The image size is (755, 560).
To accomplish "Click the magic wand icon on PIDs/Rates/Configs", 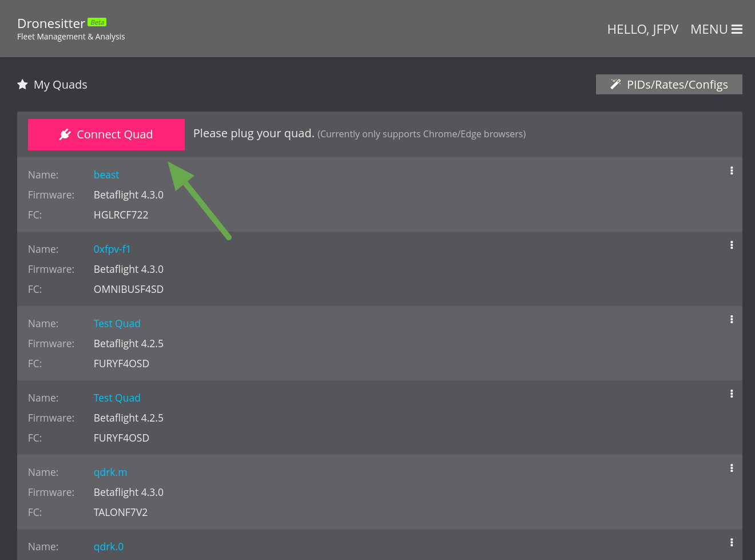I will click(x=615, y=84).
